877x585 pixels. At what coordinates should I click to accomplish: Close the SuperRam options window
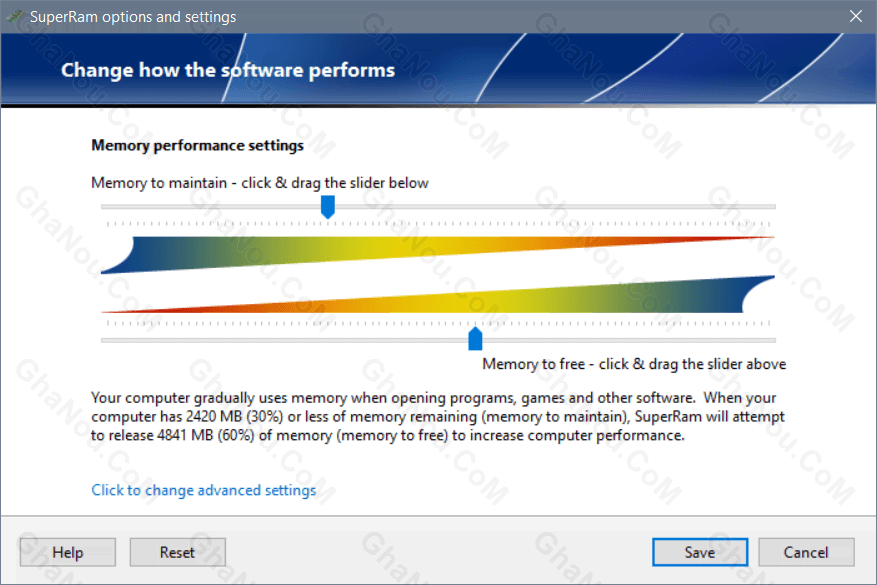[855, 16]
